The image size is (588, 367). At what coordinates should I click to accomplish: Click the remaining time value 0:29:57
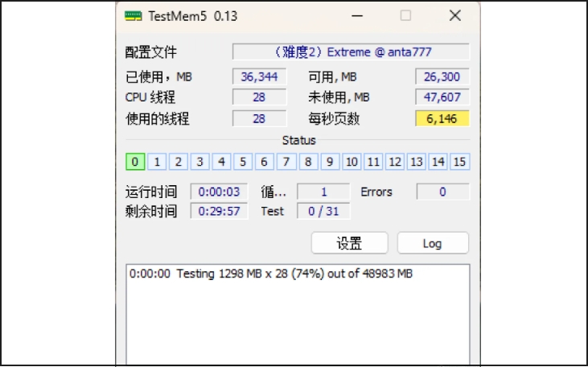click(x=219, y=212)
